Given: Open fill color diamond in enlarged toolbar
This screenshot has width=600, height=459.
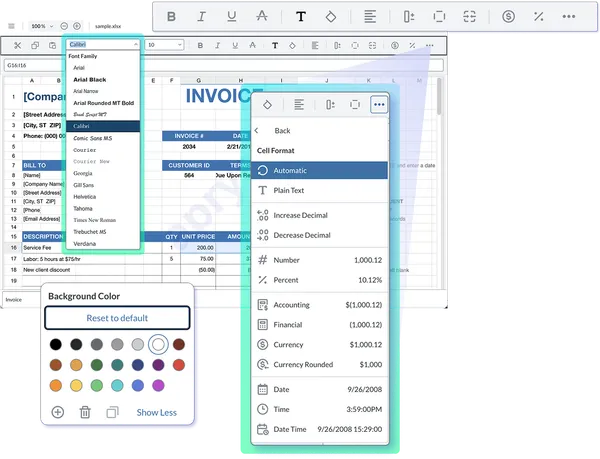Looking at the screenshot, I should click(x=331, y=16).
